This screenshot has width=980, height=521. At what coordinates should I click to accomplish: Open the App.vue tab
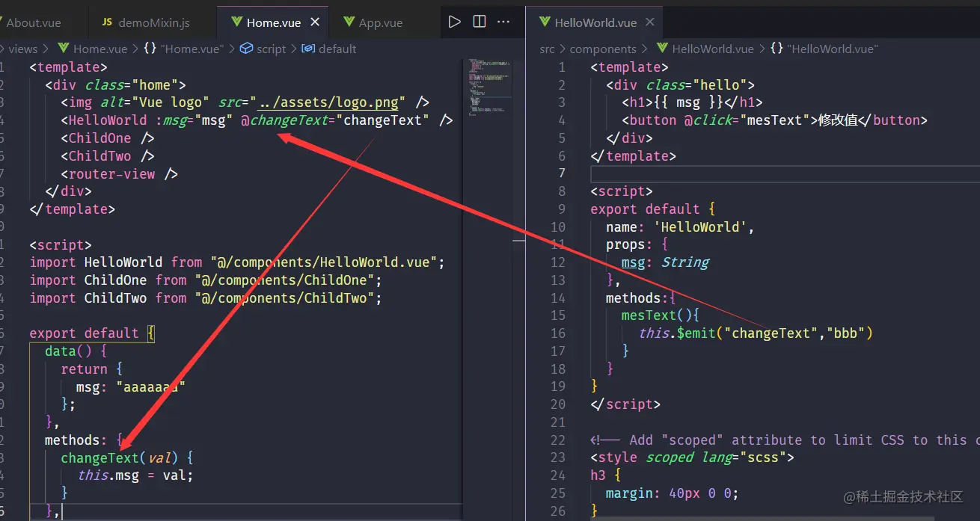[x=381, y=22]
